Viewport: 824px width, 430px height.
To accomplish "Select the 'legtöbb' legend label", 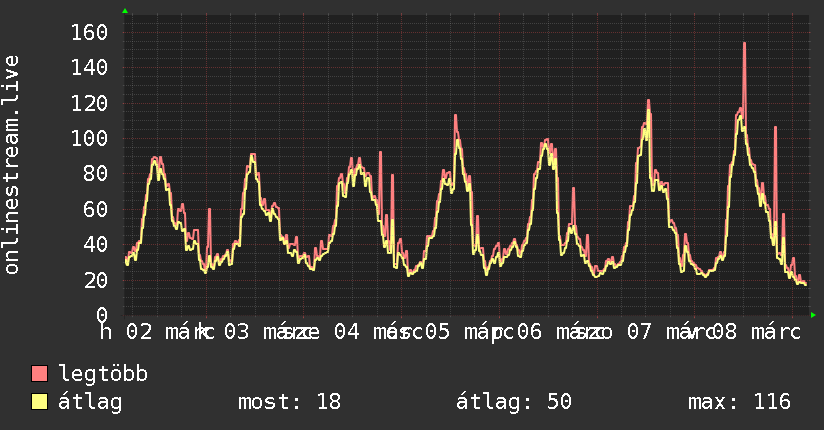I will pyautogui.click(x=103, y=374).
